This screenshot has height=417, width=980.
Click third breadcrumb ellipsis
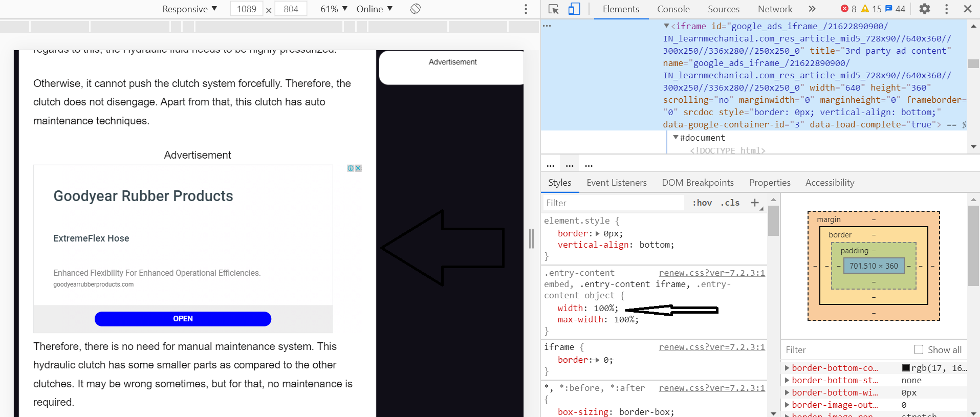(589, 165)
